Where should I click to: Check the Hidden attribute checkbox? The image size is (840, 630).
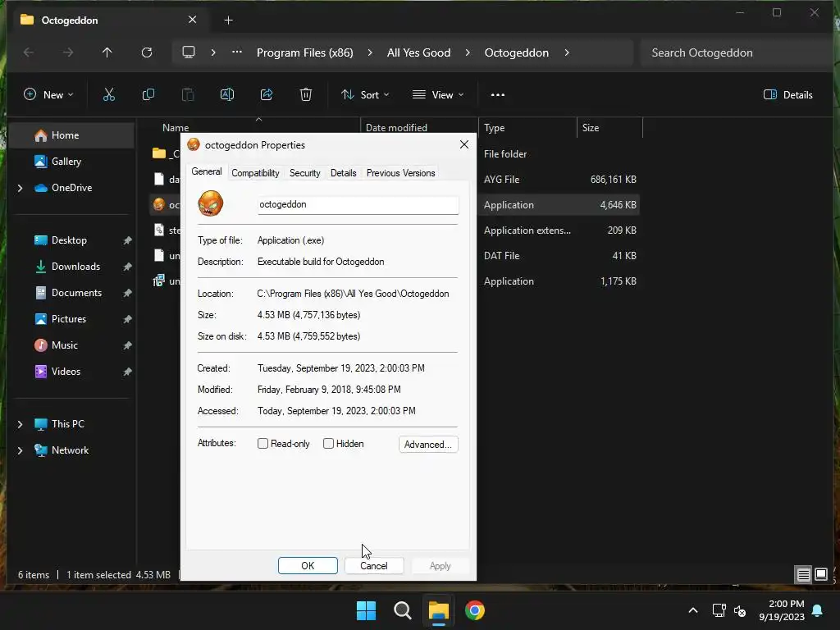pyautogui.click(x=328, y=444)
